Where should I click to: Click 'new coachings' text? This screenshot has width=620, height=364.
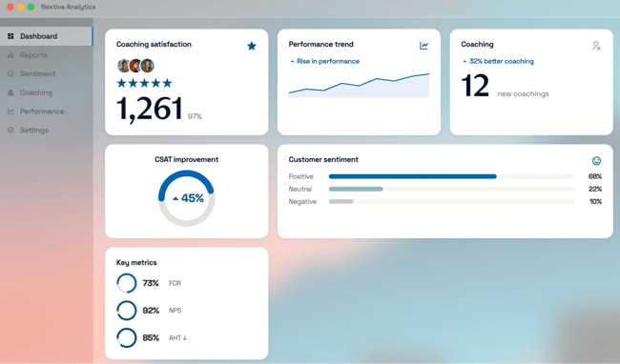[x=523, y=94]
